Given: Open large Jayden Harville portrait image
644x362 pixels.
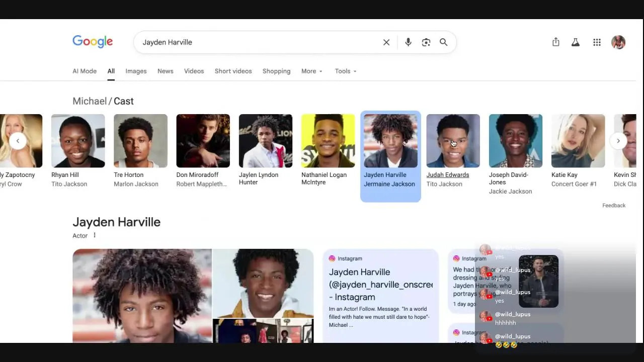Looking at the screenshot, I should (142, 296).
